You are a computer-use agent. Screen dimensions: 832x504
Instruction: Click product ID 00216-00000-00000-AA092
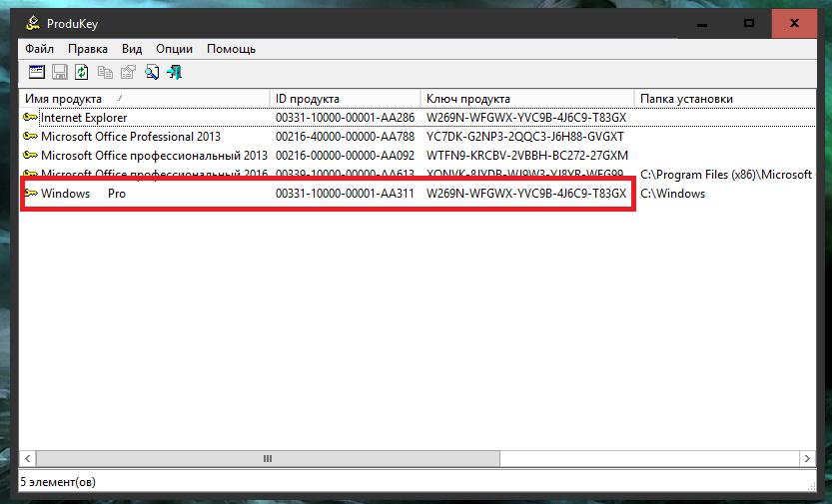click(345, 156)
